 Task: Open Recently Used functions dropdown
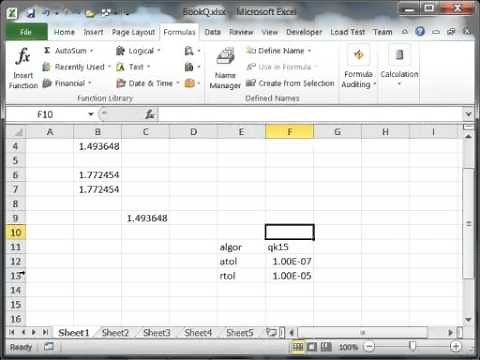coord(76,67)
